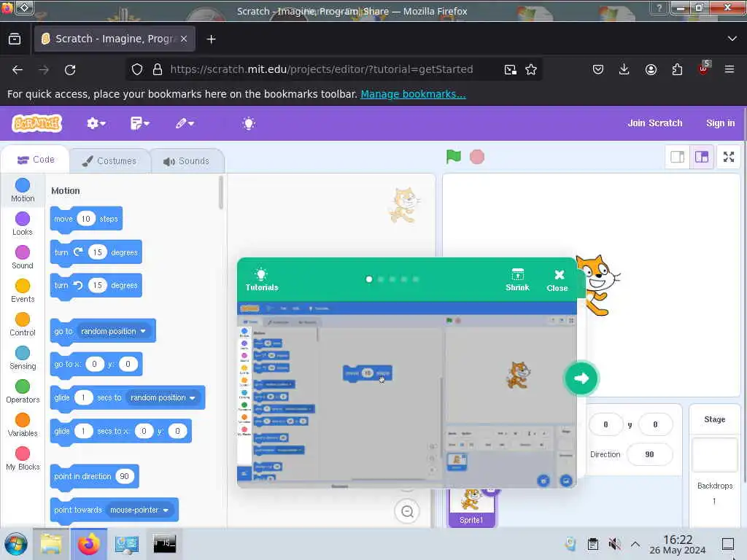Open Firefox downloads panel
Viewport: 747px width, 560px height.
coord(624,69)
